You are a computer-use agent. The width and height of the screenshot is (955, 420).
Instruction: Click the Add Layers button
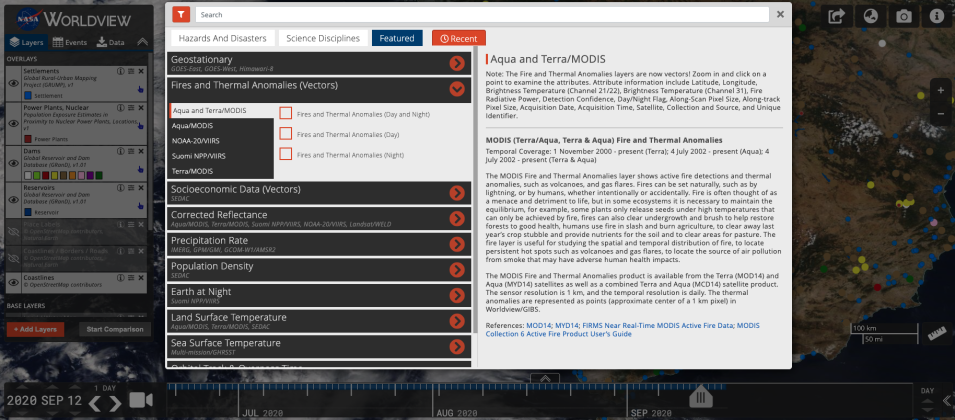tap(35, 329)
